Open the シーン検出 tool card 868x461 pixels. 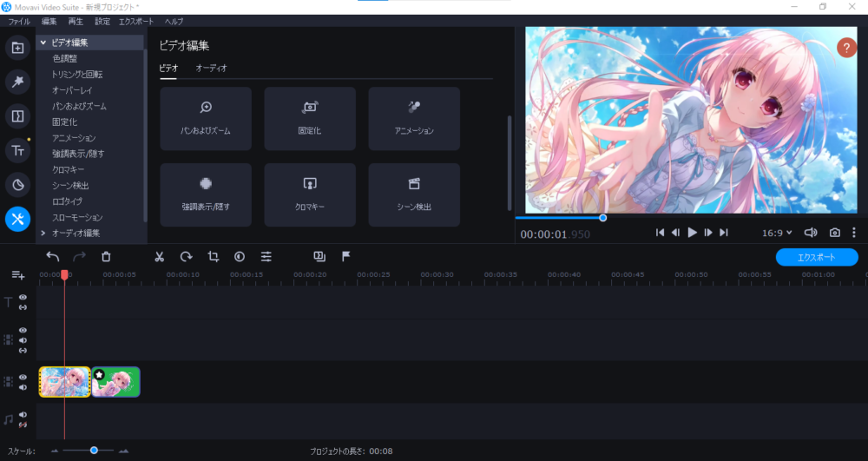(x=414, y=194)
